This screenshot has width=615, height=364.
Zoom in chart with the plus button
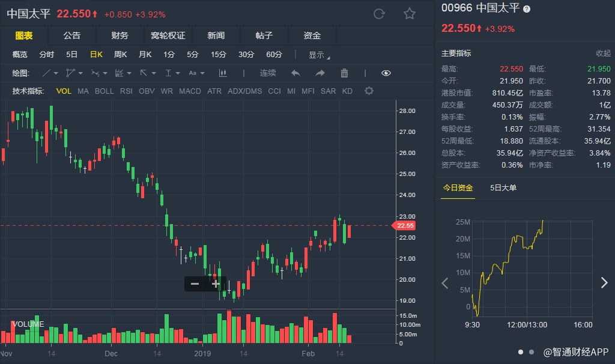point(216,284)
